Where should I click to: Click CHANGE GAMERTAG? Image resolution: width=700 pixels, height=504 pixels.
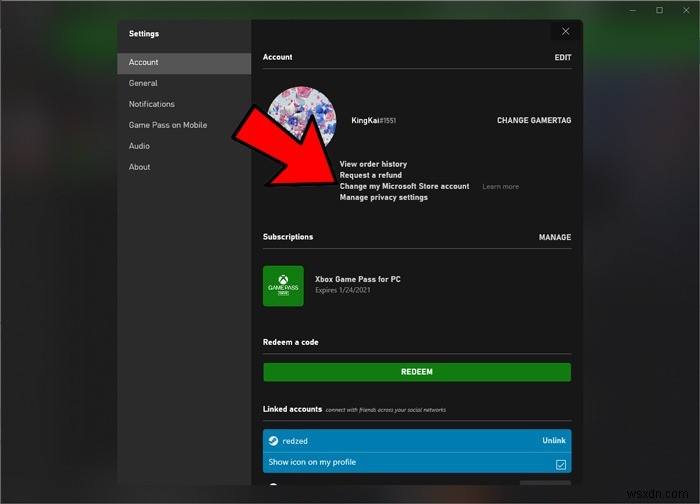(x=534, y=121)
